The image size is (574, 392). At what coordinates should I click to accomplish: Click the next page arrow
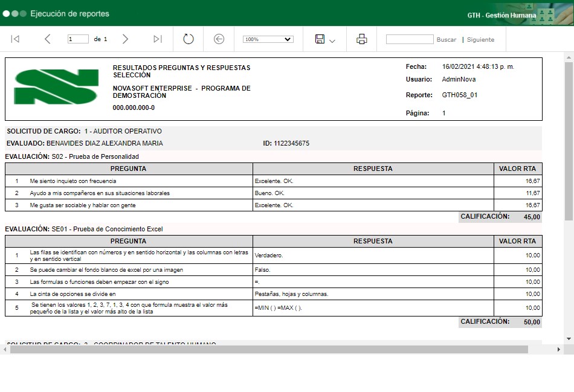125,39
